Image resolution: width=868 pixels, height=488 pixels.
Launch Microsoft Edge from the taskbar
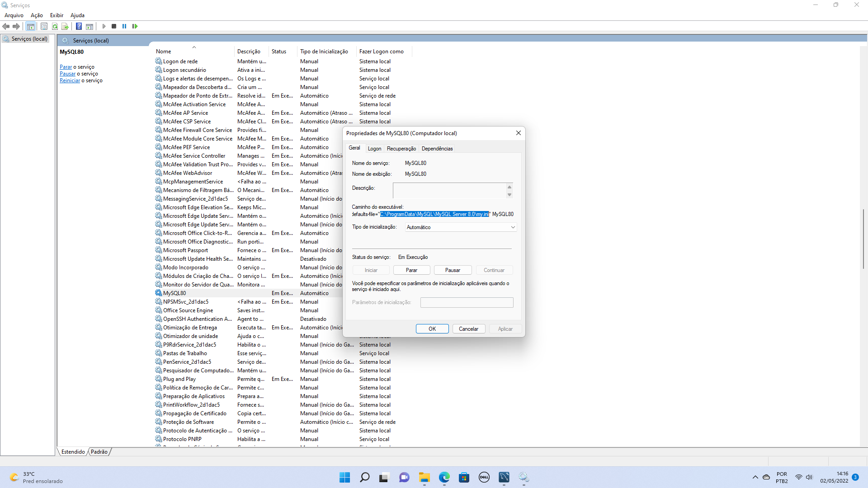[x=444, y=477]
